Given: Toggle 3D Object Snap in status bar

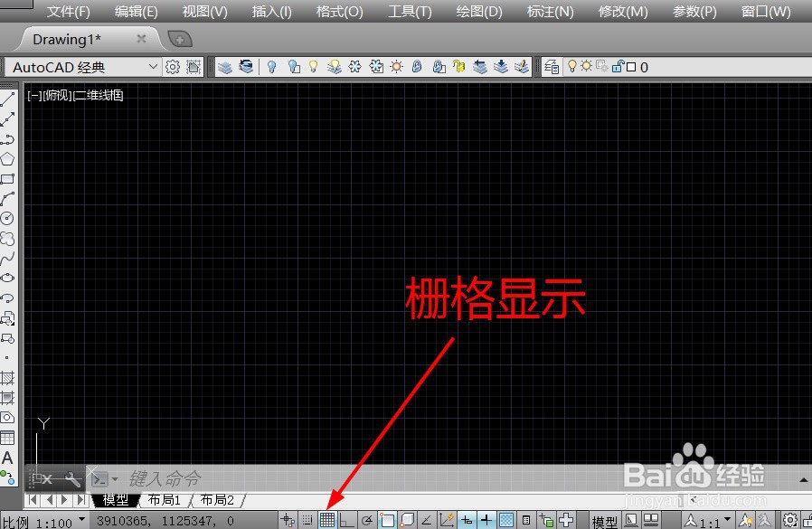Looking at the screenshot, I should point(407,520).
